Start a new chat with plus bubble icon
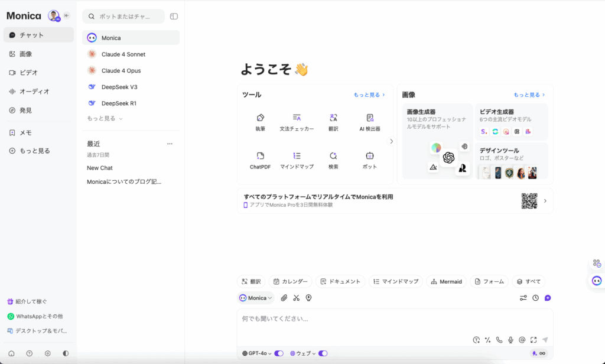This screenshot has height=364, width=605. [x=548, y=298]
